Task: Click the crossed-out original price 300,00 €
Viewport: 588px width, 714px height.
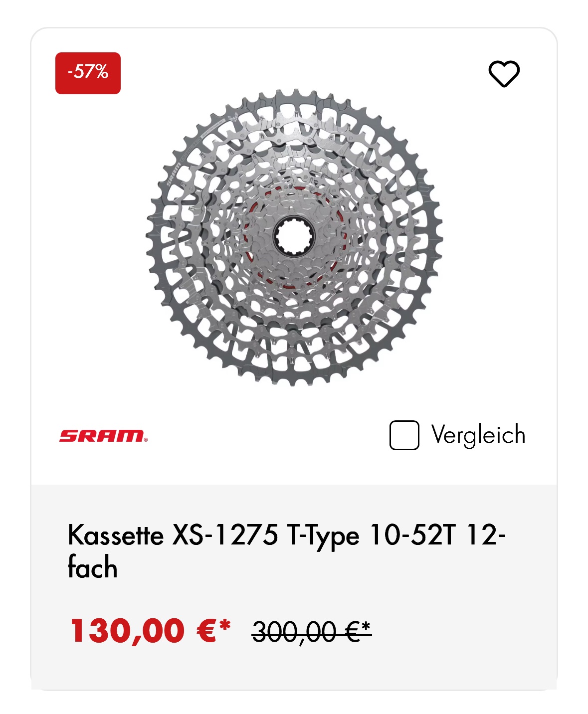Action: click(305, 633)
